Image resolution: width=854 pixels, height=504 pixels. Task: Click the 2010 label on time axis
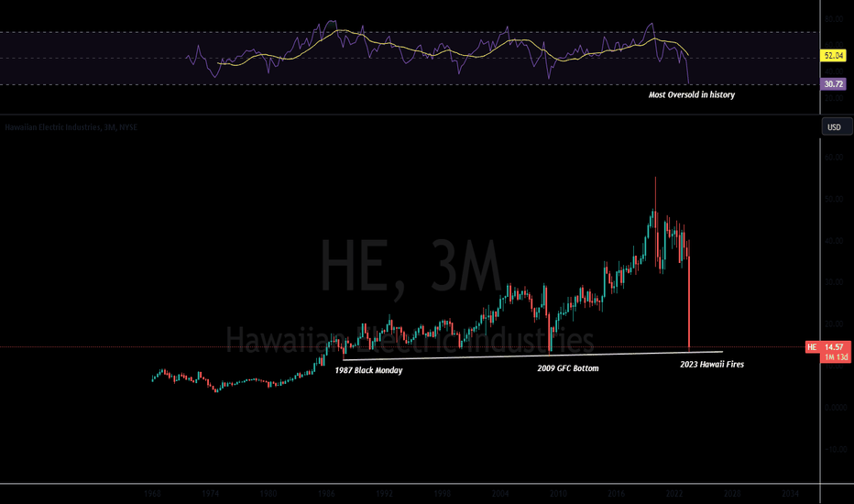pos(558,494)
